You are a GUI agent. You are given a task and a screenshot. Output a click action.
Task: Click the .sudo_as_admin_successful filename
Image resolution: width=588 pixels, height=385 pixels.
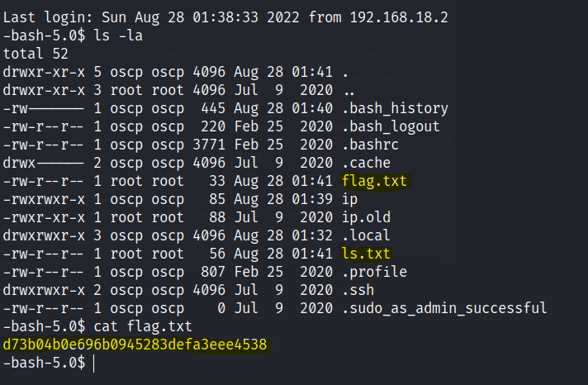click(443, 308)
